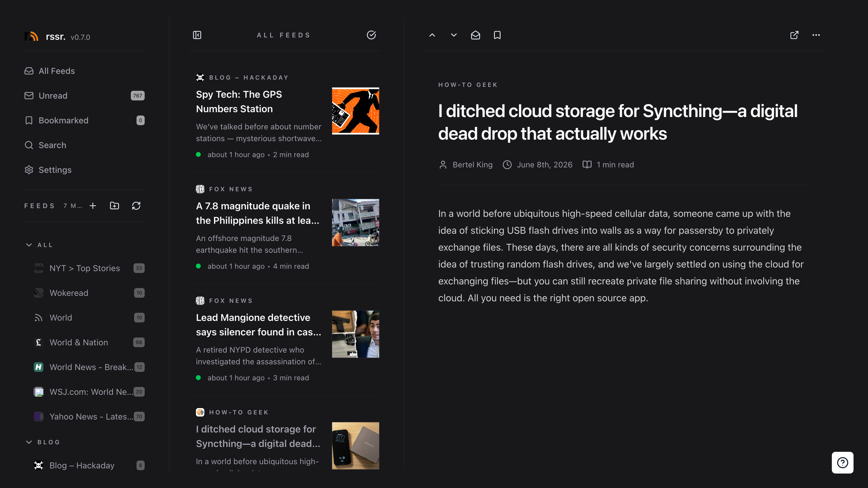Viewport: 868px width, 488px height.
Task: Toggle read status envelope icon
Action: [476, 35]
